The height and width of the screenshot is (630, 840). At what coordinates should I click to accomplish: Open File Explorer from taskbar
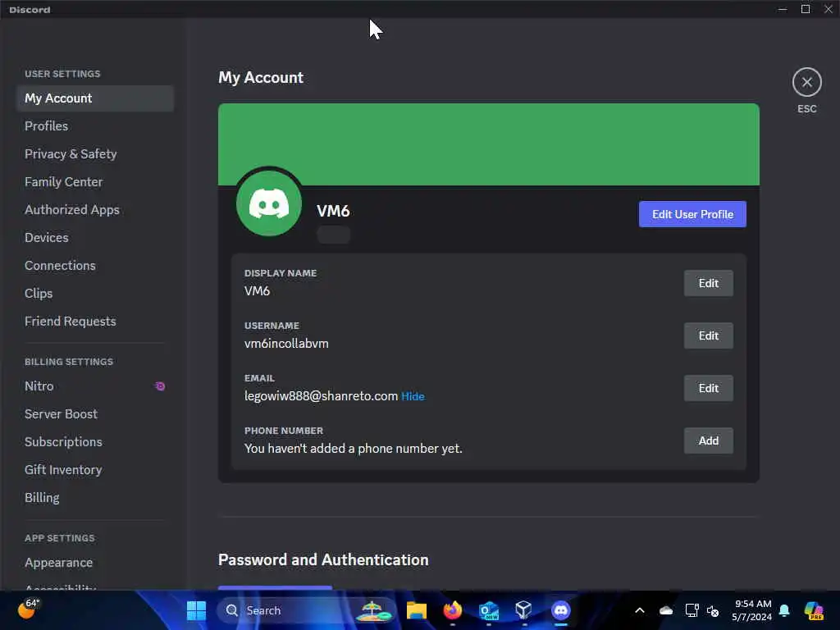416,610
